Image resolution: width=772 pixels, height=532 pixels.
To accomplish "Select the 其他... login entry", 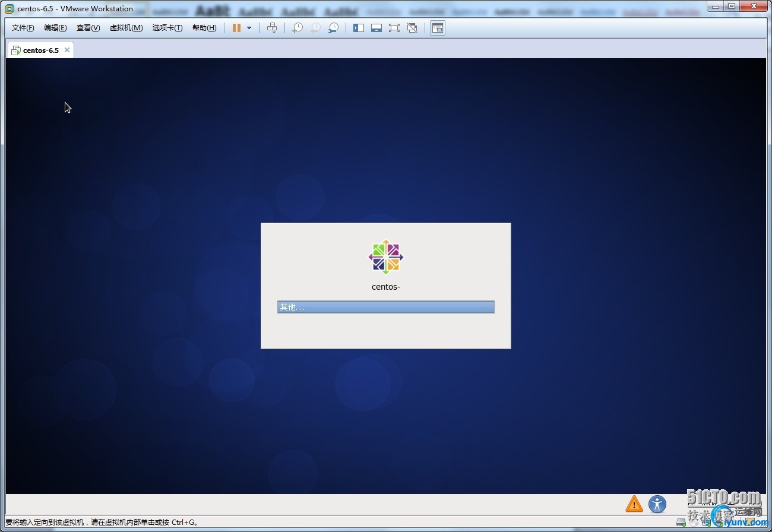I will tap(386, 307).
